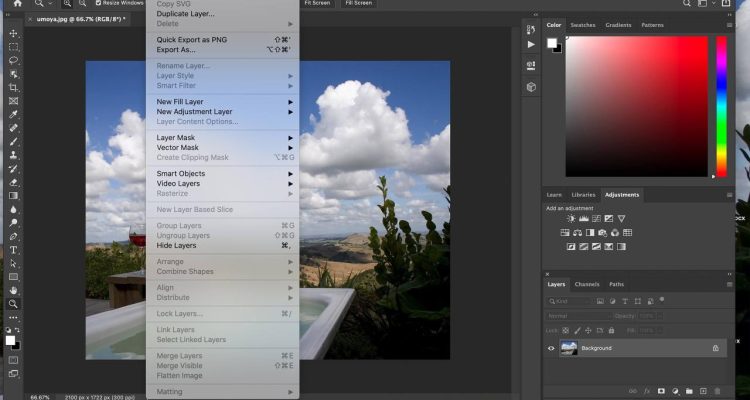
Task: Open the 3D panel from the collapsed dock
Action: coord(531,87)
